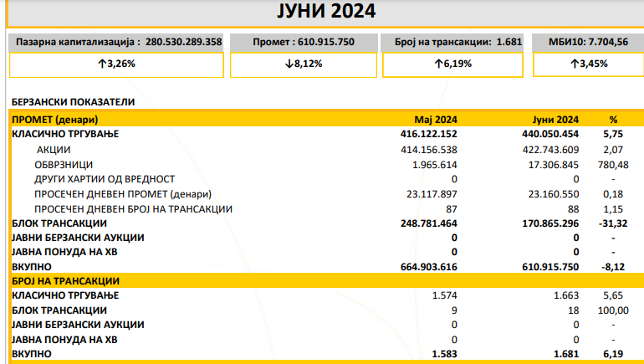Click the Мај 2024 column header
Viewport: 644px width, 364px height.
tap(436, 119)
